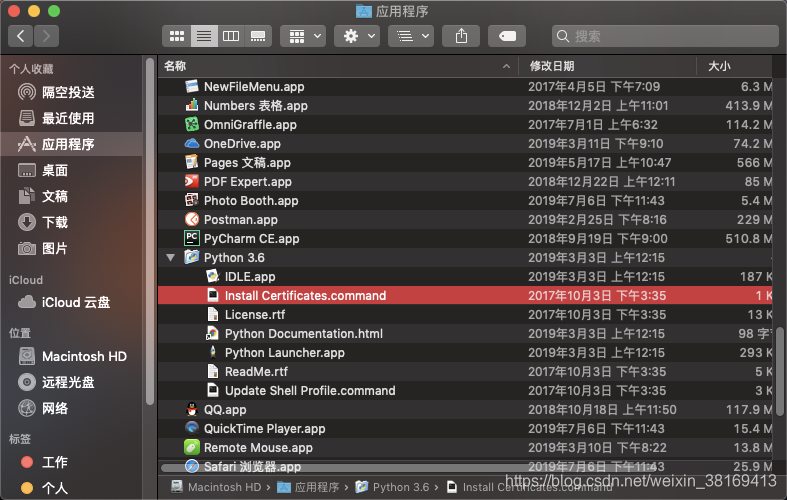The image size is (787, 500).
Task: Click the Install Certificates.command file icon
Action: [213, 295]
